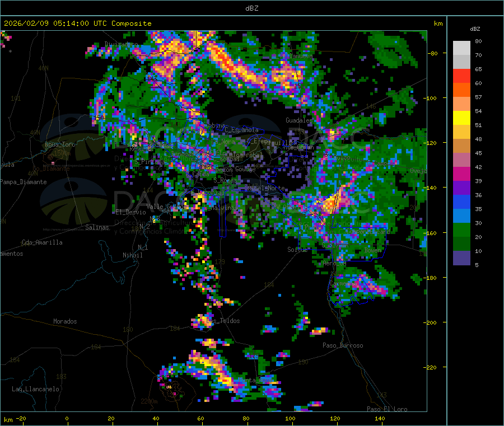The width and height of the screenshot is (504, 426).
Task: Select the 'C_Española' place label
Action: 241,130
